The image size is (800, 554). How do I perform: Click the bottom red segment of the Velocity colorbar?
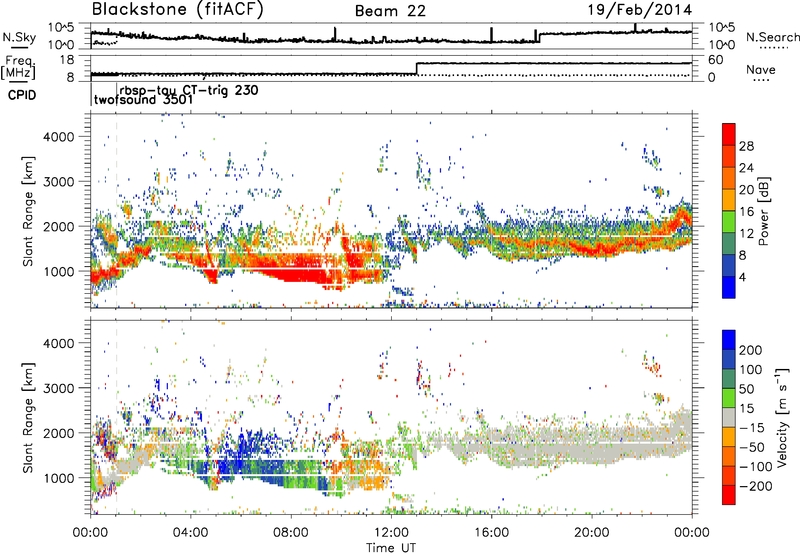pyautogui.click(x=729, y=495)
